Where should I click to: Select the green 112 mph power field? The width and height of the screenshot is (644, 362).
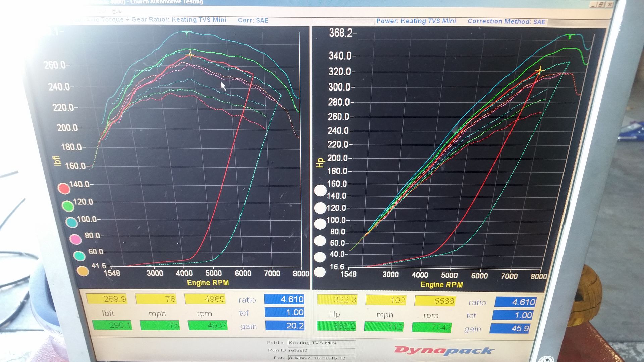[384, 327]
